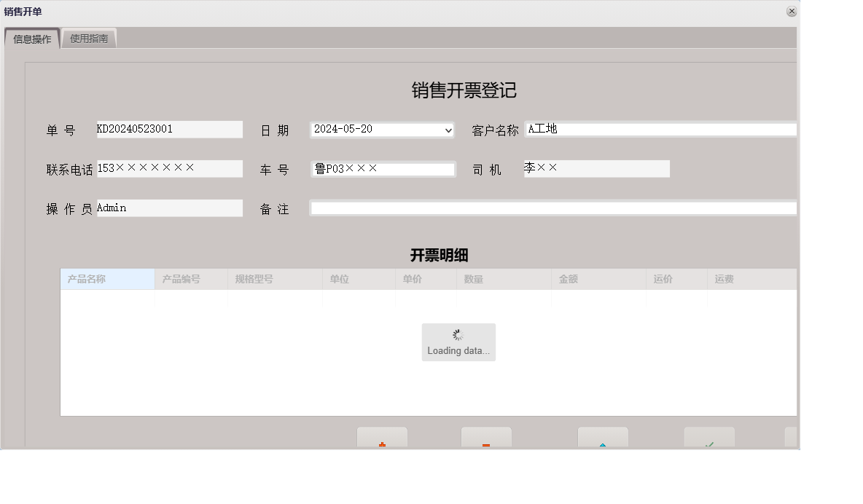The width and height of the screenshot is (863, 504).
Task: Click the 操作员 field showing Admin
Action: coord(169,208)
